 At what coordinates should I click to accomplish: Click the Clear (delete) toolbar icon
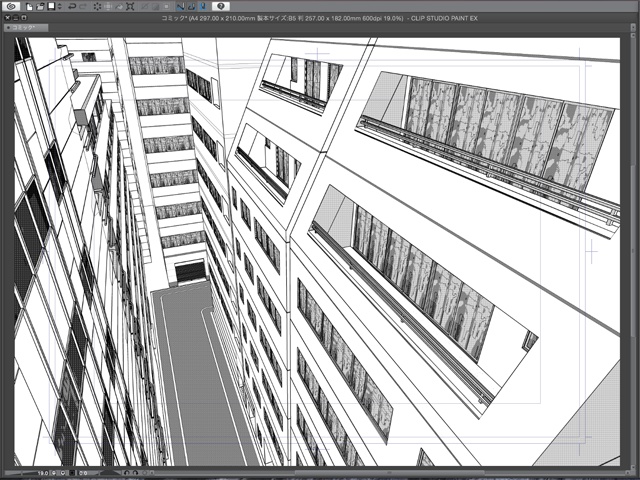pos(98,7)
